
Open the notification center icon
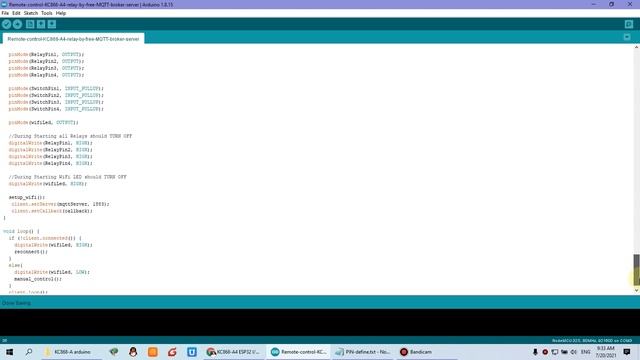point(627,352)
